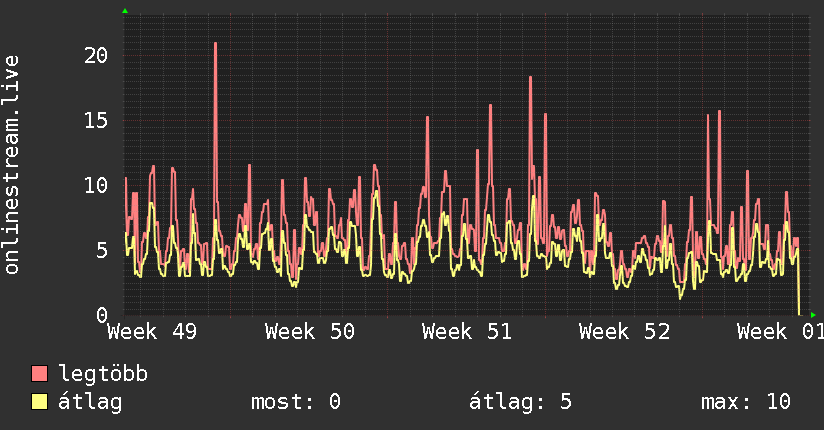Click the y-axis value 15

pyautogui.click(x=96, y=120)
